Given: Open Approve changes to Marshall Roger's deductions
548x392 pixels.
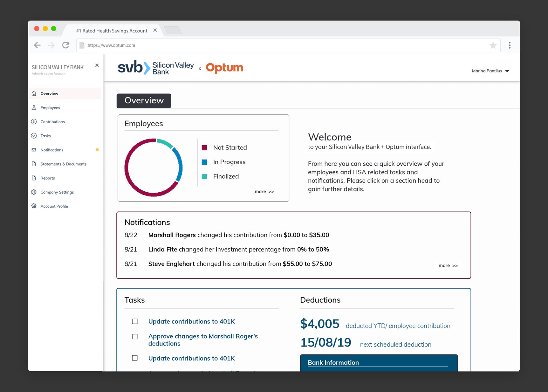Looking at the screenshot, I should click(203, 340).
